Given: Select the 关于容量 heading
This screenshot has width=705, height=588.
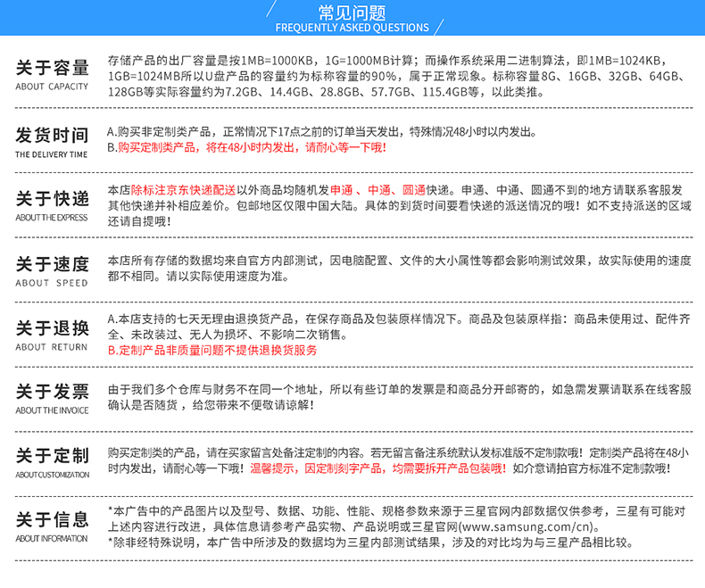Looking at the screenshot, I should (52, 68).
